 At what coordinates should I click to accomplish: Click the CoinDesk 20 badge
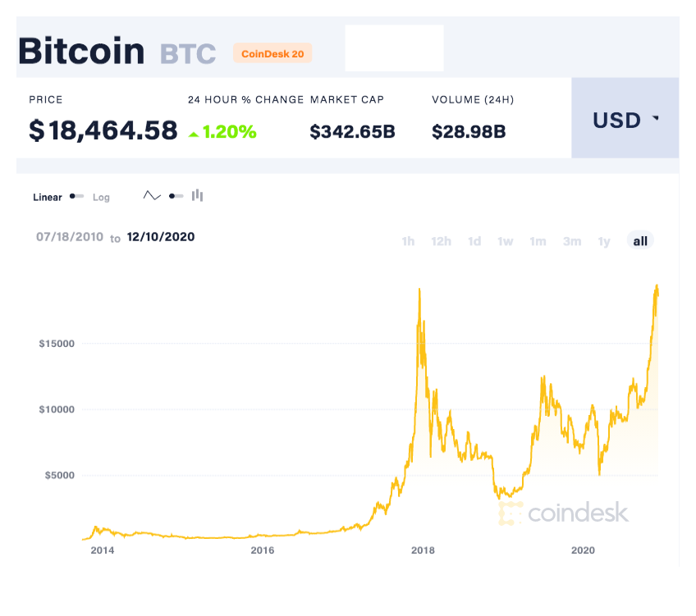[x=272, y=53]
